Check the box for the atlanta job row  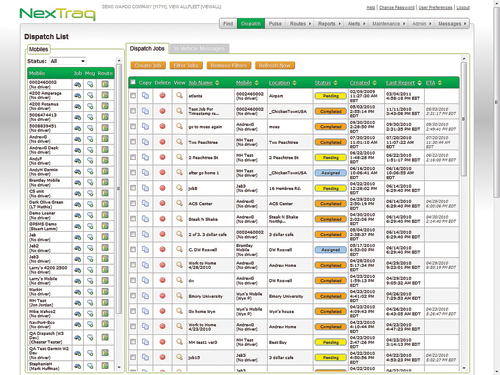click(x=133, y=96)
